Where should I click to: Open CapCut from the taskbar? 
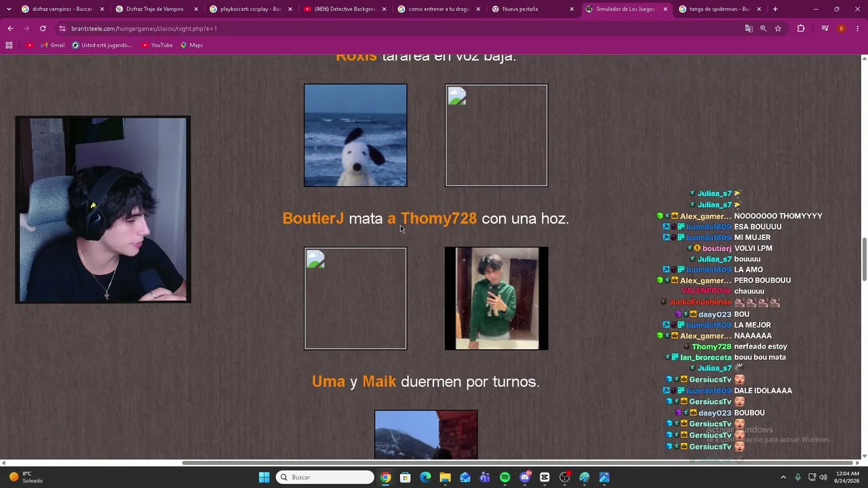pyautogui.click(x=545, y=477)
